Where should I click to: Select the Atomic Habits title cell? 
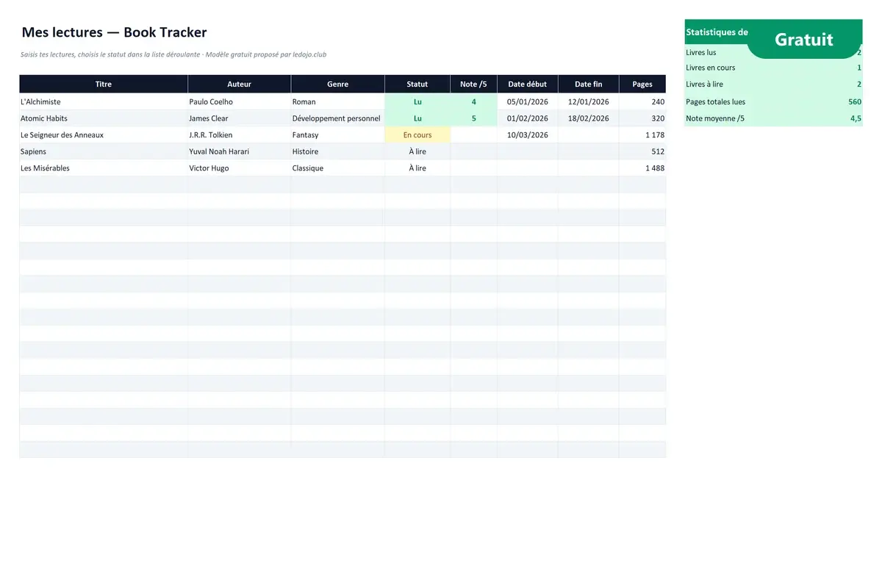[x=104, y=118]
